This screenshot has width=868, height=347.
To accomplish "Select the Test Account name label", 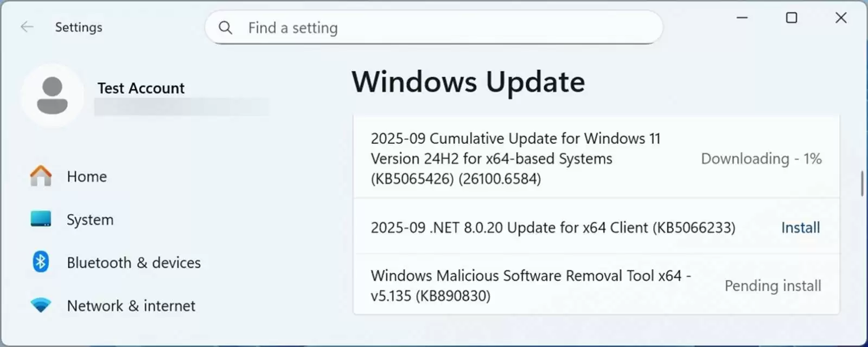I will (141, 87).
